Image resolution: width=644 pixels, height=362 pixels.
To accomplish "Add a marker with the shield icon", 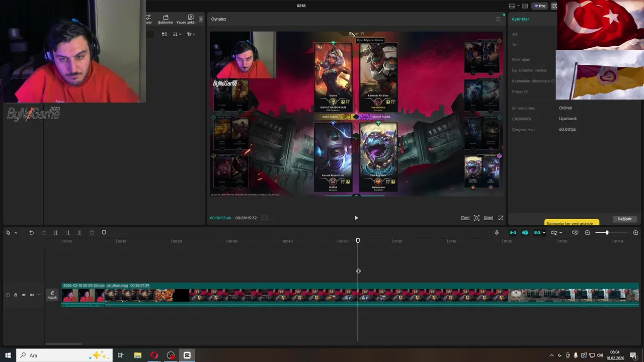I will [104, 233].
